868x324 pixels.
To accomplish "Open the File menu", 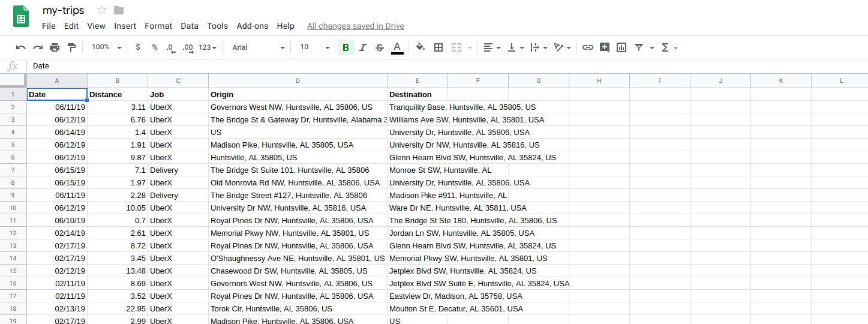I will click(49, 26).
